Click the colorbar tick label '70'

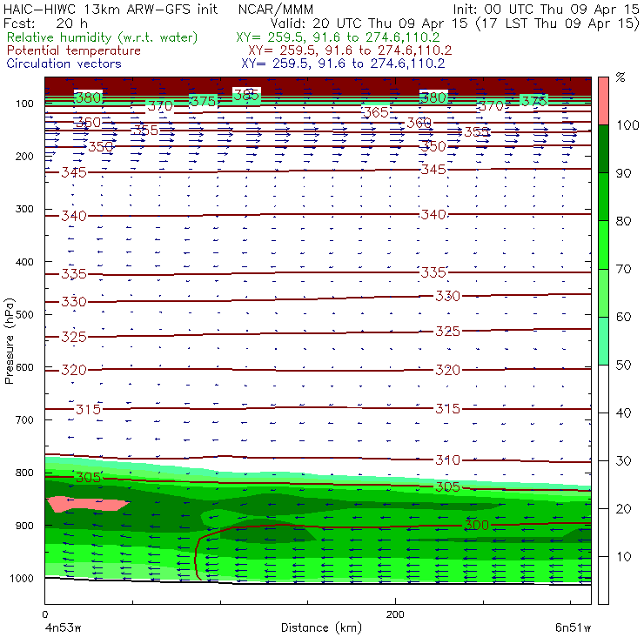(x=623, y=270)
